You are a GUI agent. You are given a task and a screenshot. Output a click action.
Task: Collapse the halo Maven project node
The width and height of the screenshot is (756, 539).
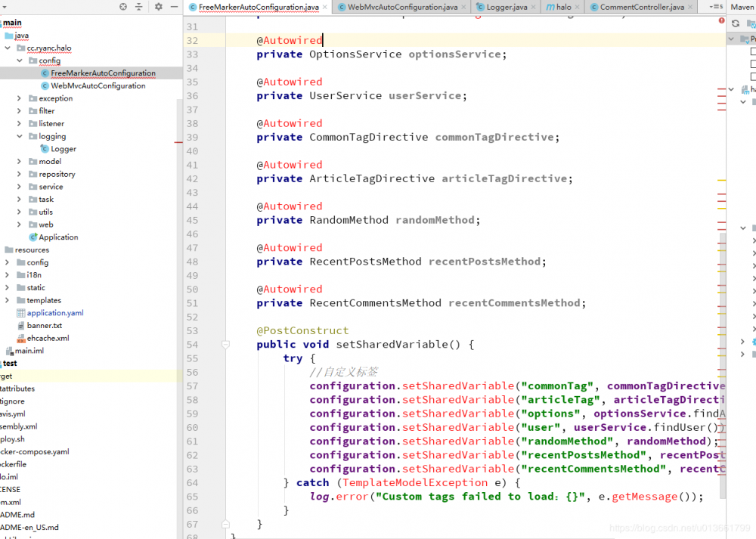[x=731, y=89]
